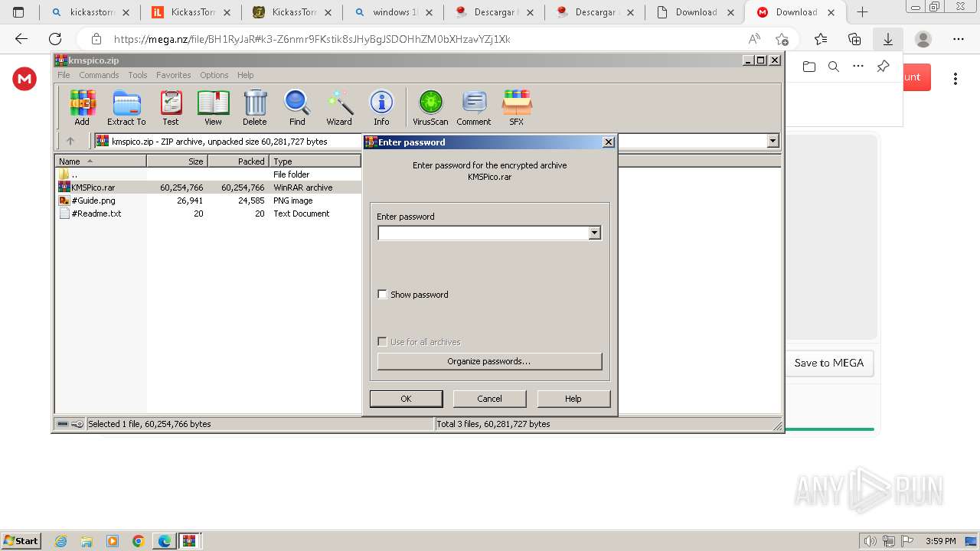Screen dimensions: 980x551
Task: Open MEGA three-dot vertical menu
Action: click(955, 78)
